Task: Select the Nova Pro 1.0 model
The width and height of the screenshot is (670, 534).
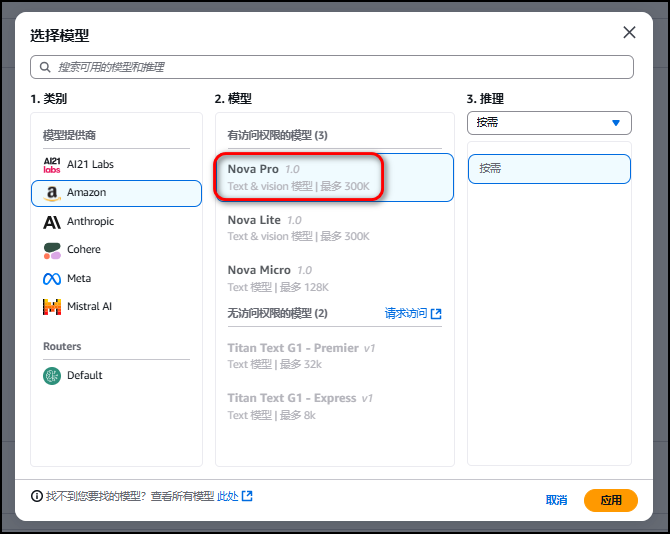Action: (x=334, y=177)
